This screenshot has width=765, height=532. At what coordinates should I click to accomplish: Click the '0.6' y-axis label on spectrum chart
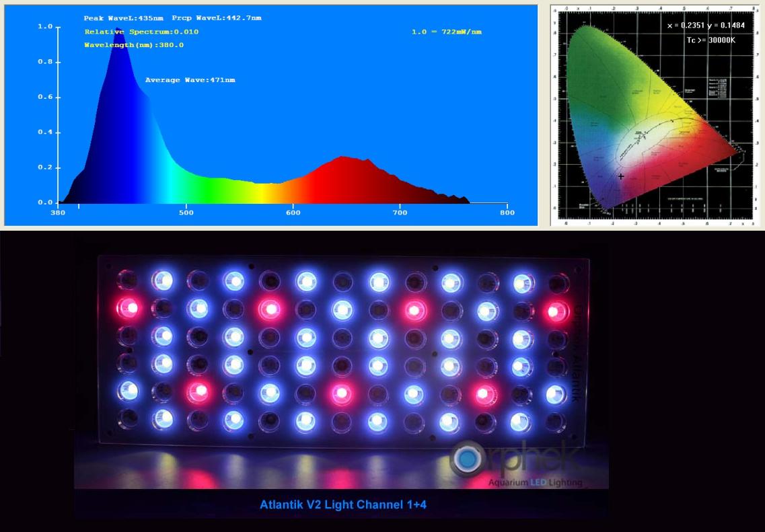45,97
